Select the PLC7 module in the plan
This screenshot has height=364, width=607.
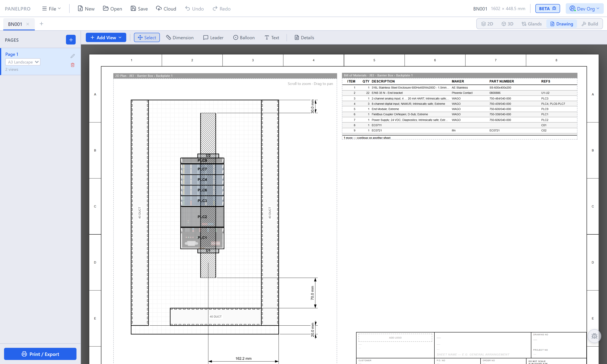click(202, 169)
